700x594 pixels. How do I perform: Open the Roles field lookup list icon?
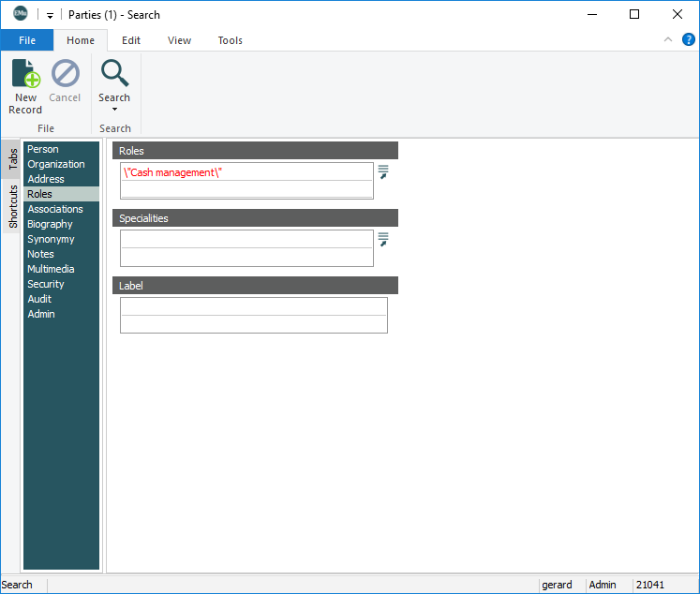tap(382, 171)
